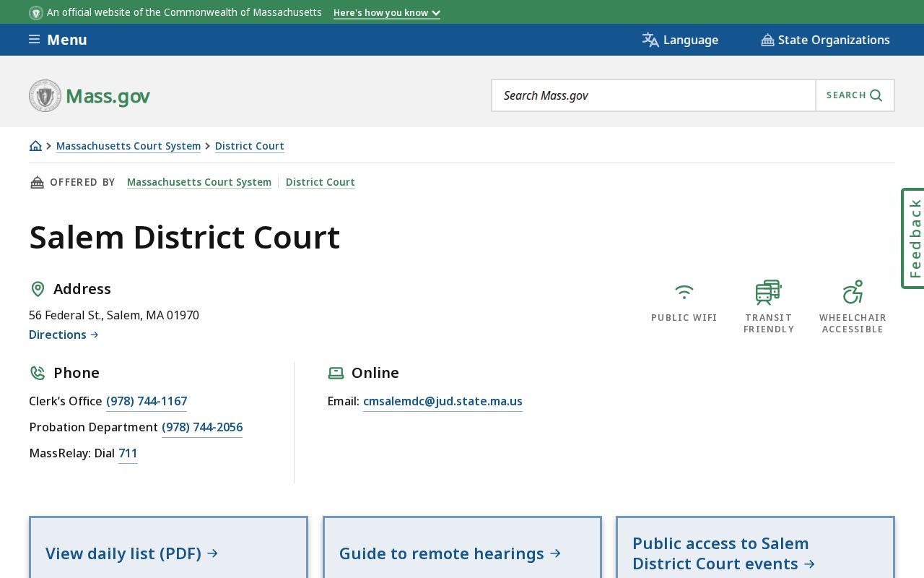This screenshot has height=578, width=924.
Task: Click the Public WiFi icon
Action: coord(684,292)
